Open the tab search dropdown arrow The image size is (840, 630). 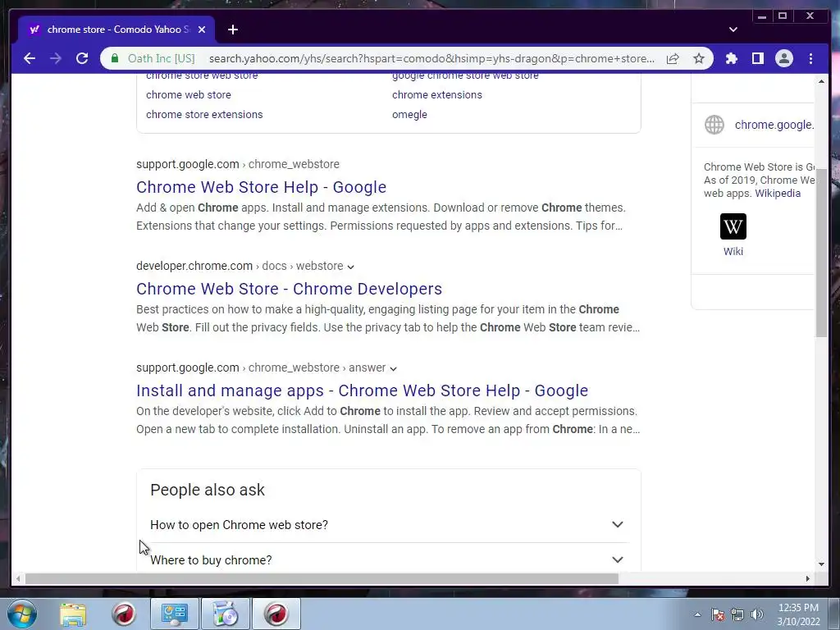click(733, 30)
